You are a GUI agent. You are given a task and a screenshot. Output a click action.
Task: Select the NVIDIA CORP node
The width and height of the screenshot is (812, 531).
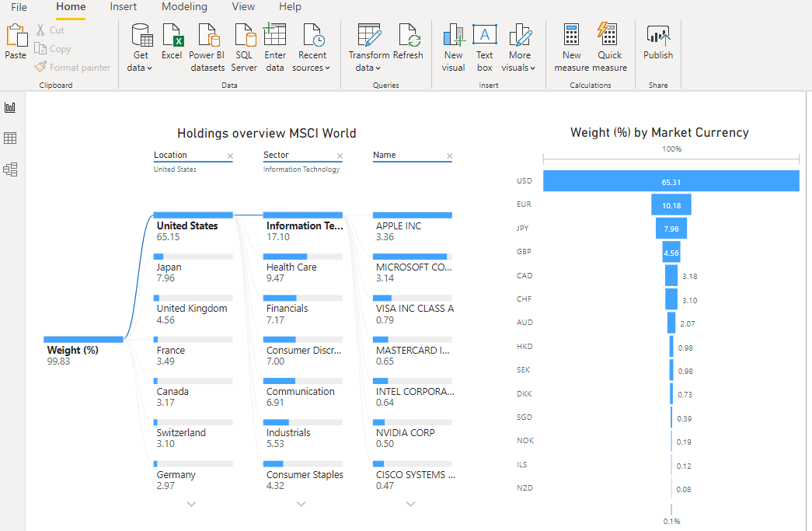pos(413,435)
